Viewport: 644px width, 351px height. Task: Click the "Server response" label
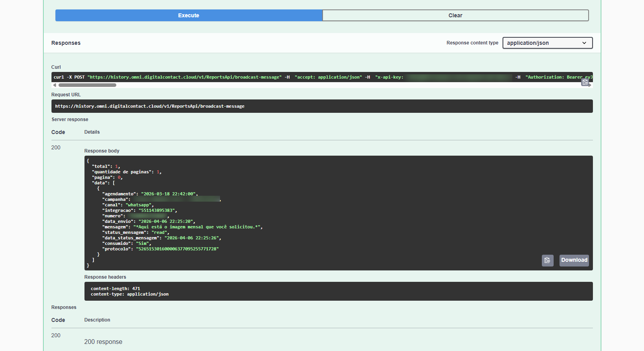click(70, 119)
